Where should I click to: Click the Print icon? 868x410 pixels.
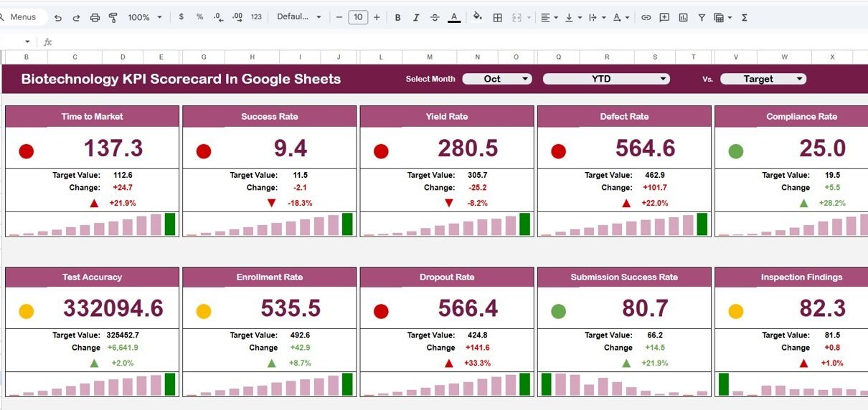click(x=95, y=17)
